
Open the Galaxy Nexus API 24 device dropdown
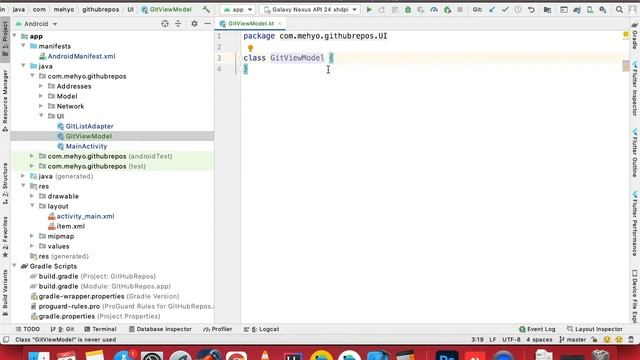coord(310,9)
